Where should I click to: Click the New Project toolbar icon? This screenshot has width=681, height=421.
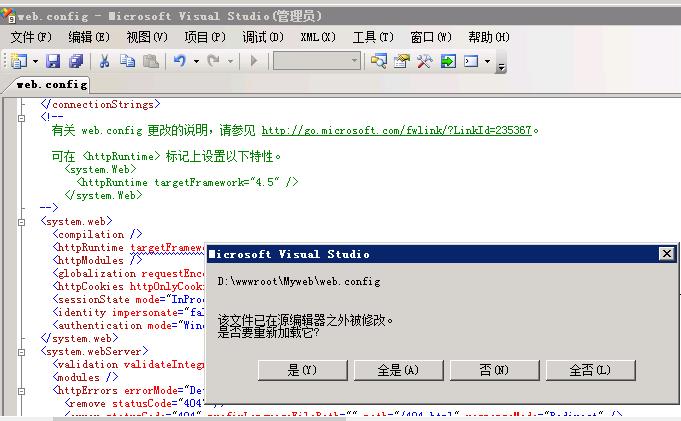(x=19, y=61)
